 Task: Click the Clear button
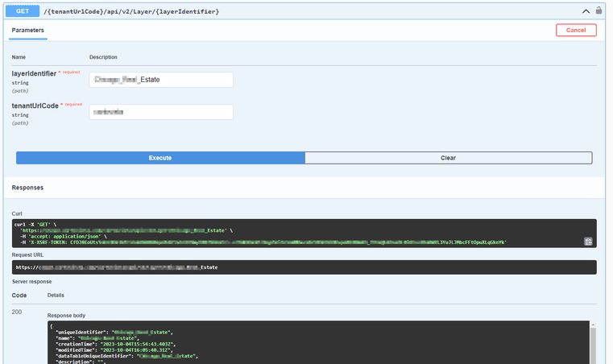(449, 158)
